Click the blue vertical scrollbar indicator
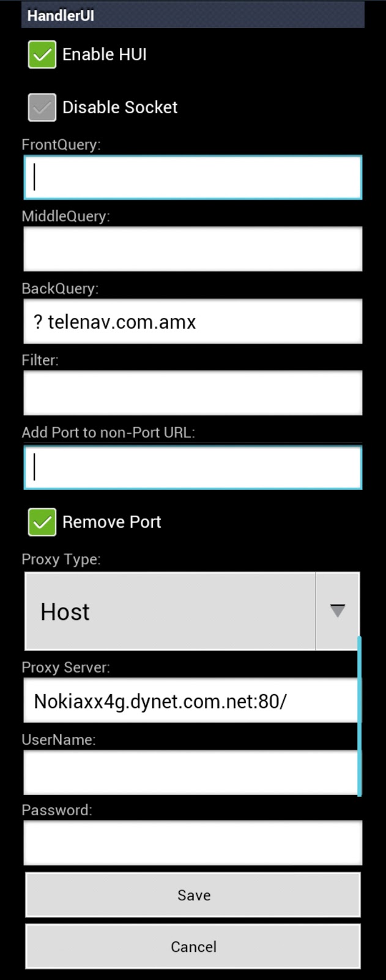This screenshot has width=386, height=980. (360, 715)
